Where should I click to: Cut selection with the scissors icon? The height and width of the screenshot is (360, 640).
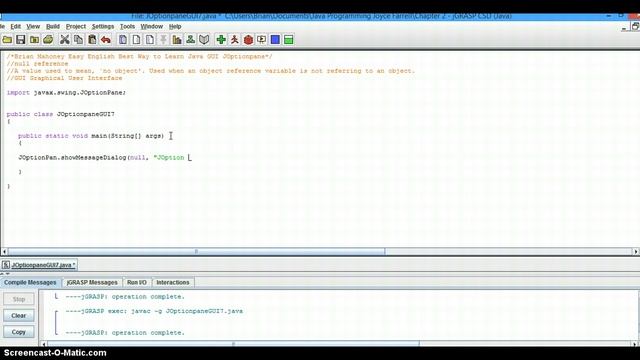tap(64, 40)
